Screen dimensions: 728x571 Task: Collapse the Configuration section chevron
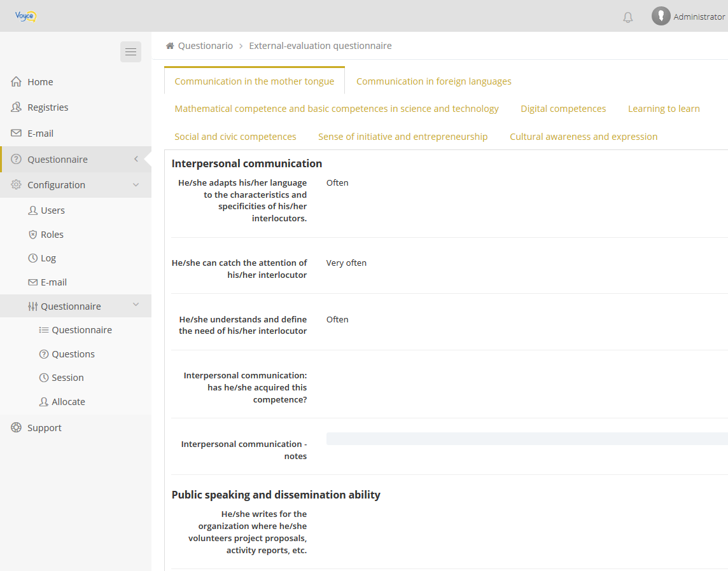click(x=136, y=184)
